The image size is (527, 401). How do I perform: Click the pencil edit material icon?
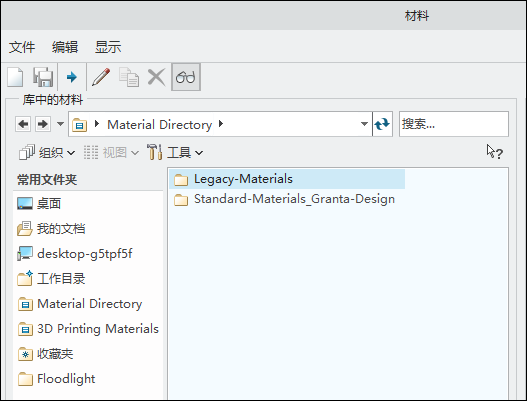[101, 77]
